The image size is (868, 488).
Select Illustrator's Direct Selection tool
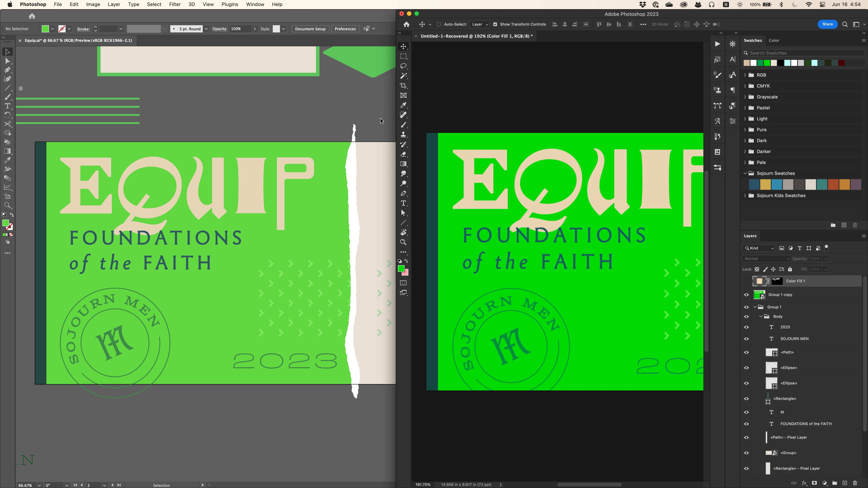(7, 61)
